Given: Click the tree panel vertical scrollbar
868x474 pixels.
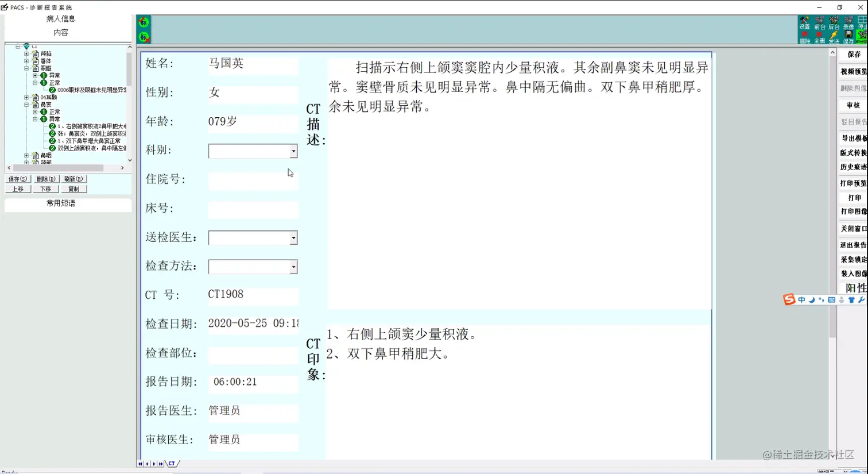Looking at the screenshot, I should click(129, 103).
